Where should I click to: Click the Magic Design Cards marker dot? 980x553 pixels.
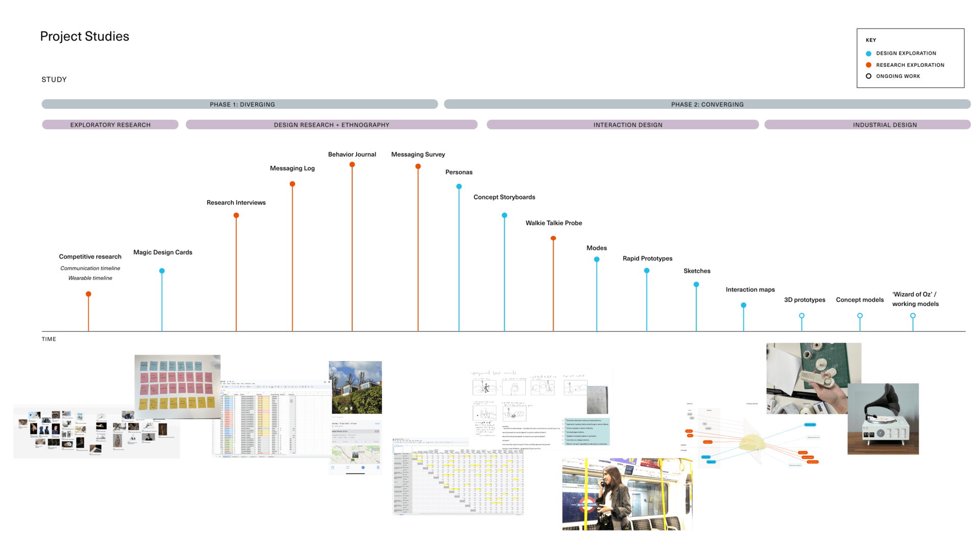point(162,271)
